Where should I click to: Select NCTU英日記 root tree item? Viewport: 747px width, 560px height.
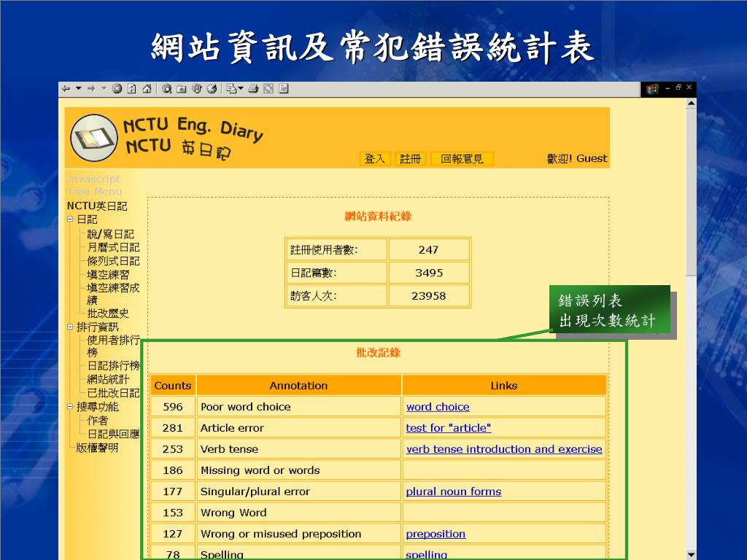click(x=97, y=206)
